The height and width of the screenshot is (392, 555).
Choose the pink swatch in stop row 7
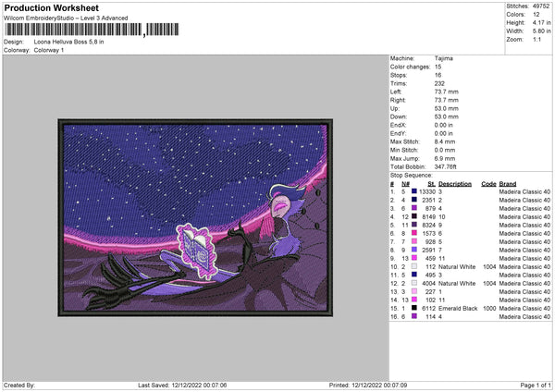click(414, 241)
